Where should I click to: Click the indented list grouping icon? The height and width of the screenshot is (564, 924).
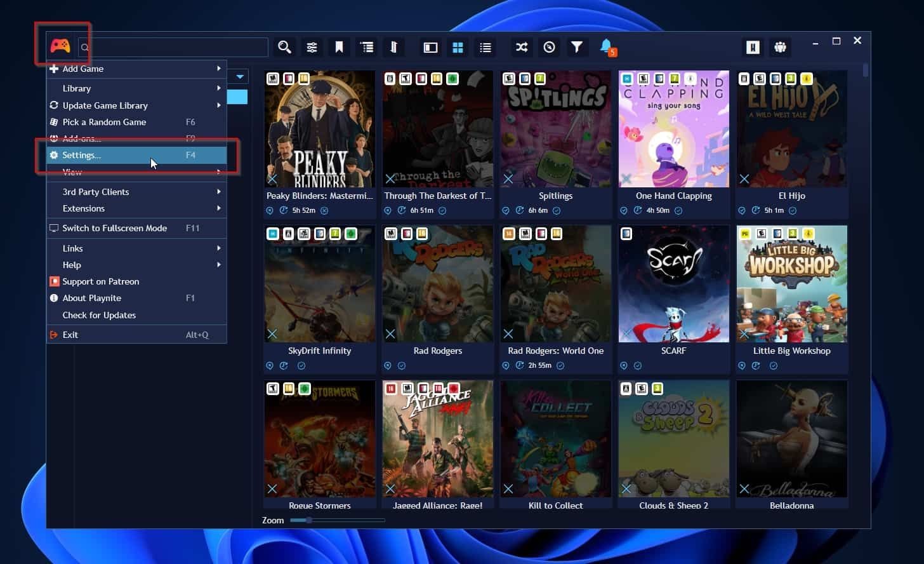367,47
